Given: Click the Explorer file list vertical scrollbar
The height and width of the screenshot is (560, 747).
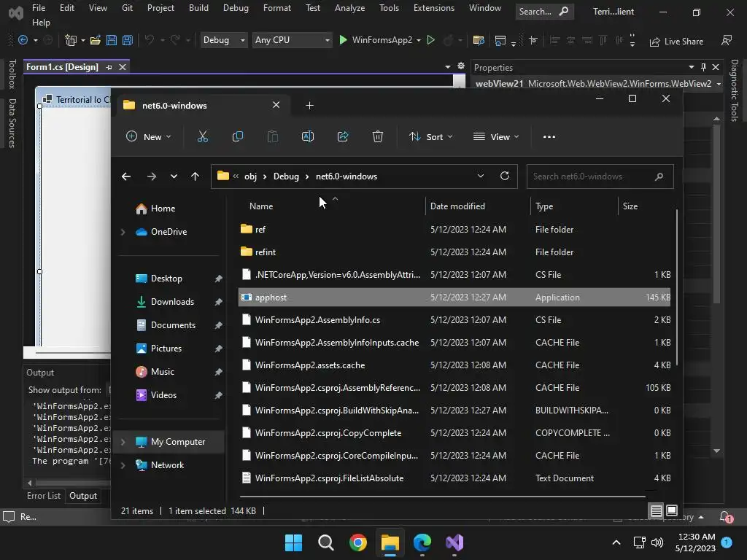Looking at the screenshot, I should tap(676, 287).
